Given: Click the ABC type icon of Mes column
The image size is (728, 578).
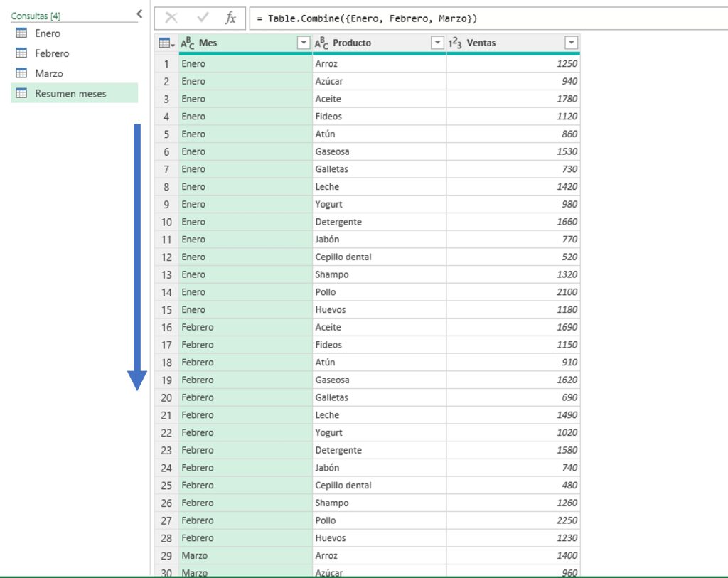Looking at the screenshot, I should [x=188, y=43].
